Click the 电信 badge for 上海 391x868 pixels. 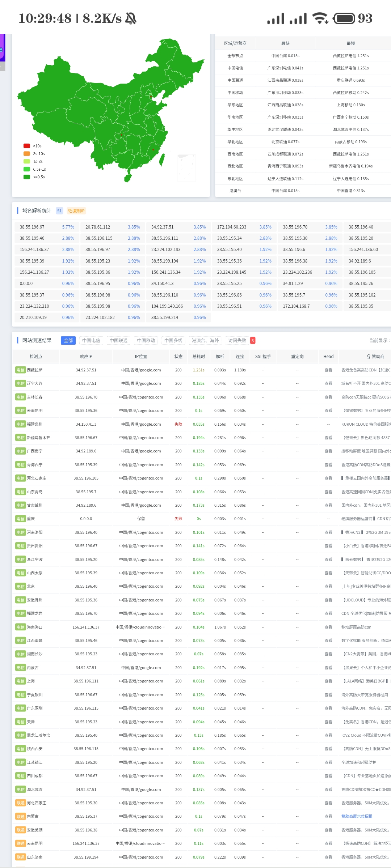pos(20,681)
